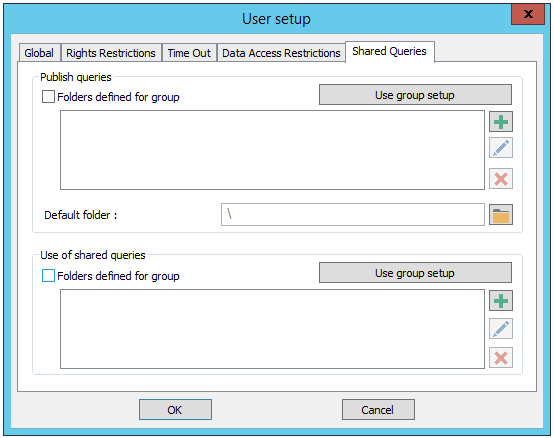Check Folders defined for group under shared queries

coord(48,276)
